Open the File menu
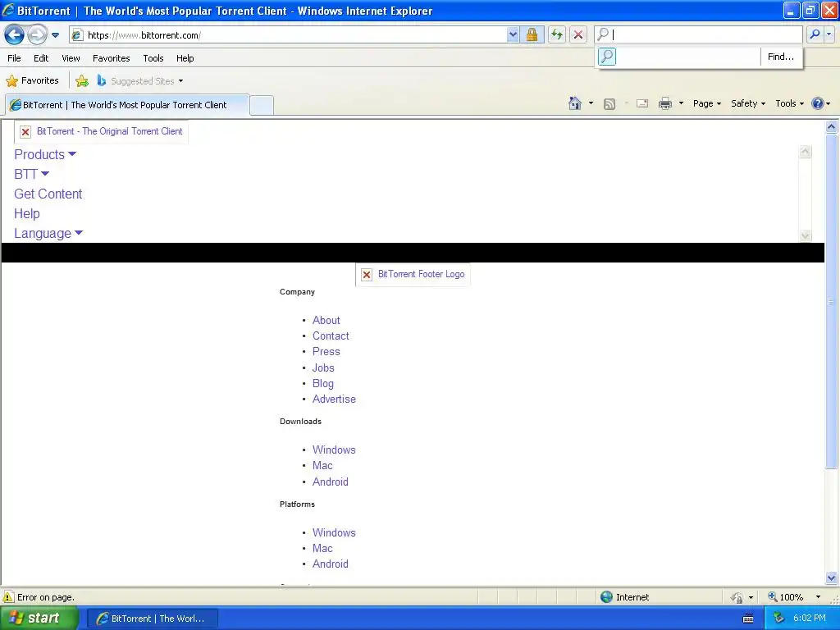This screenshot has width=840, height=630. point(15,58)
